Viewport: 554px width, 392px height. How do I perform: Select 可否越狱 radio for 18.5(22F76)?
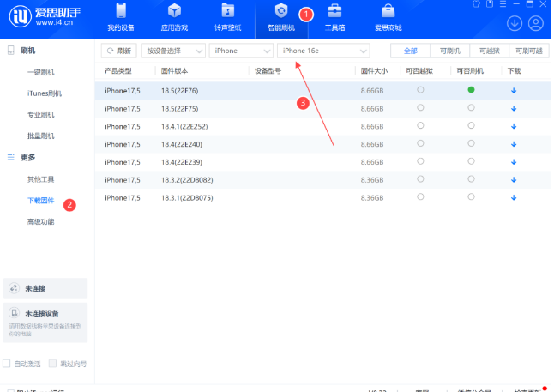(420, 90)
